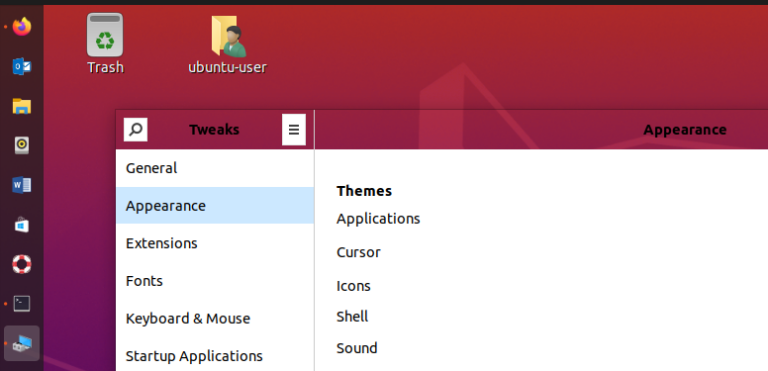The width and height of the screenshot is (768, 371).
Task: Open the store bag dock icon
Action: tap(22, 225)
